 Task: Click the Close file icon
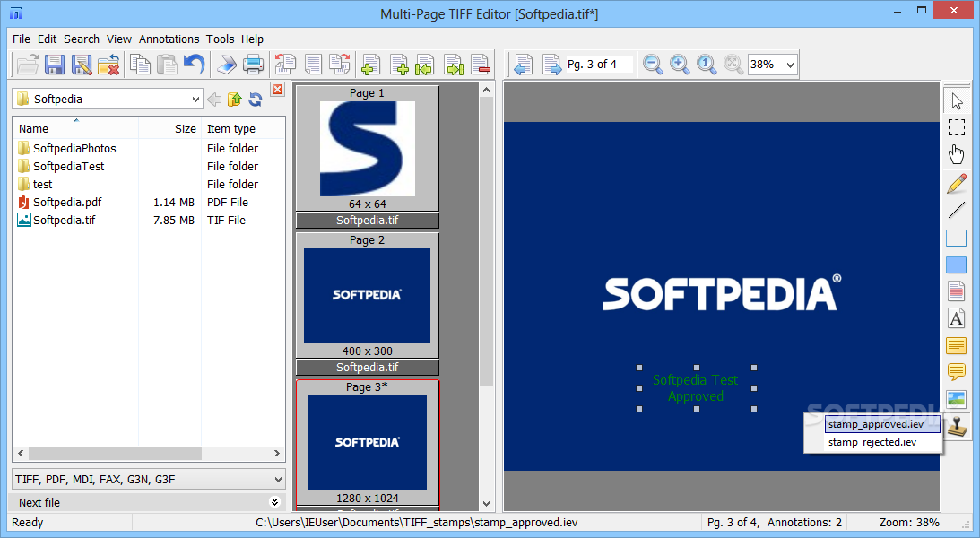108,65
